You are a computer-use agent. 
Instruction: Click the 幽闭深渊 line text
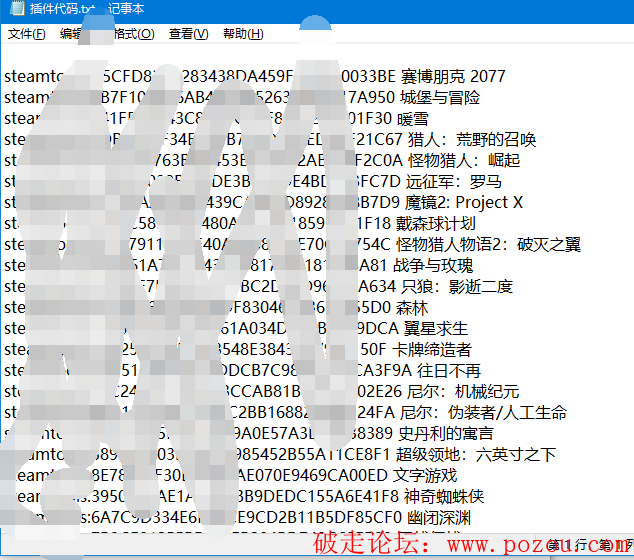coord(430,518)
